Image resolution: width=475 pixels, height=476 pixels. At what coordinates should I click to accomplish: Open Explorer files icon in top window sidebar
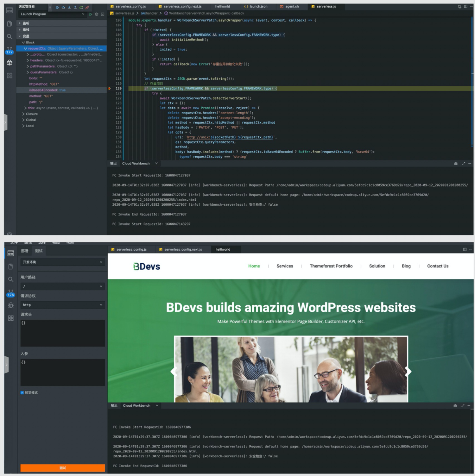[x=9, y=24]
